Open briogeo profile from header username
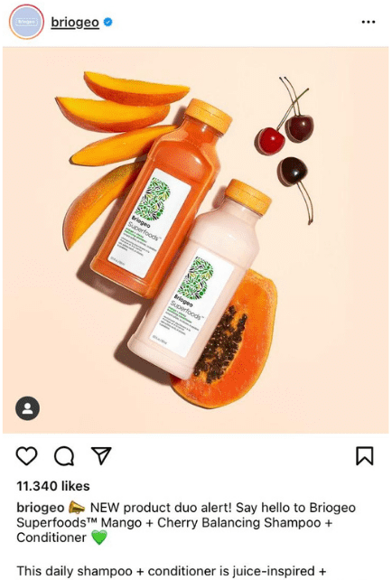Image resolution: width=392 pixels, height=580 pixels. (x=75, y=23)
